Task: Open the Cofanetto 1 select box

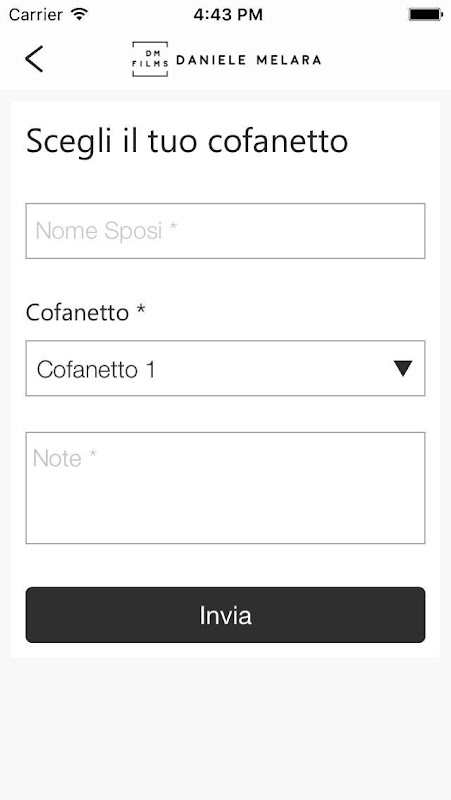Action: click(x=226, y=368)
